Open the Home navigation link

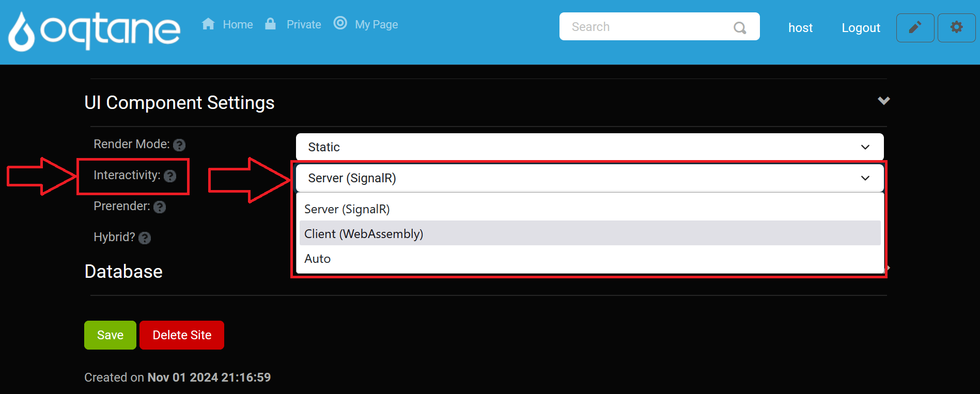[x=227, y=24]
